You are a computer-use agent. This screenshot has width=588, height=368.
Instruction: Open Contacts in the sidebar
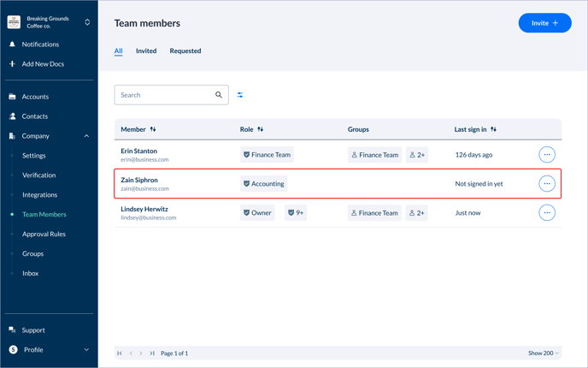click(x=35, y=116)
